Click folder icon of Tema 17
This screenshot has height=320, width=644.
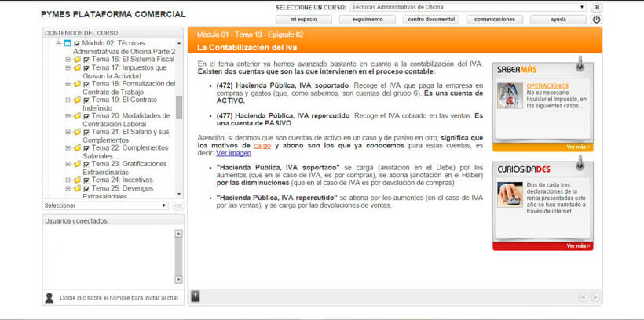77,67
